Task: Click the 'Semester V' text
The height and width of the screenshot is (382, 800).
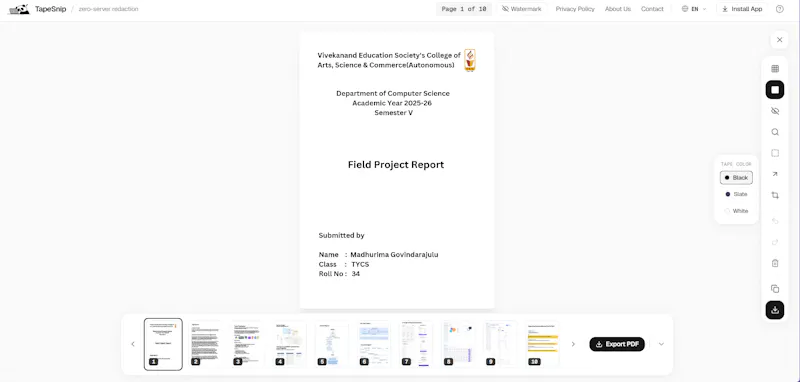Action: (393, 113)
